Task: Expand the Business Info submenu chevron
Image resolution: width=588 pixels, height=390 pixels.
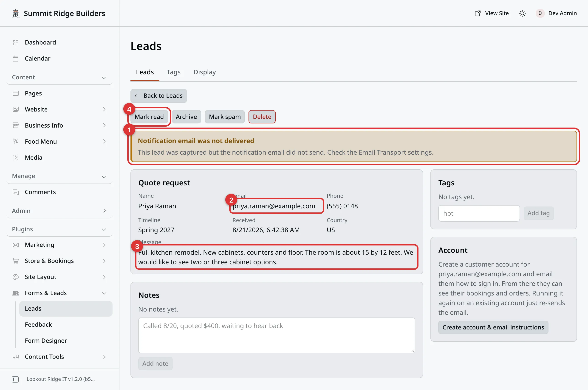Action: (x=104, y=125)
